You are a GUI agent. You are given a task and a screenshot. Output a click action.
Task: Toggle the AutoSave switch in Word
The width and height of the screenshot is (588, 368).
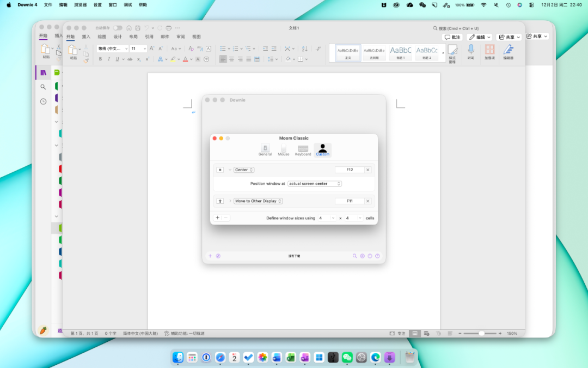tap(118, 28)
